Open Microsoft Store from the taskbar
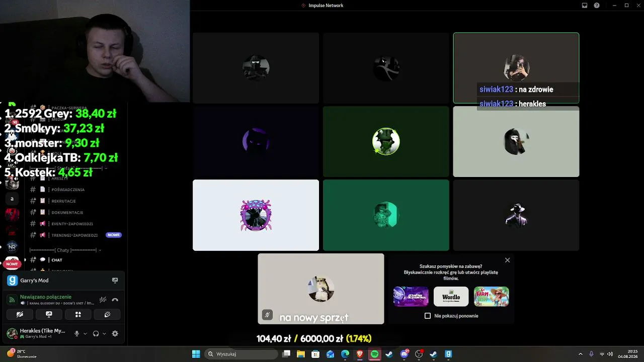 (x=315, y=354)
